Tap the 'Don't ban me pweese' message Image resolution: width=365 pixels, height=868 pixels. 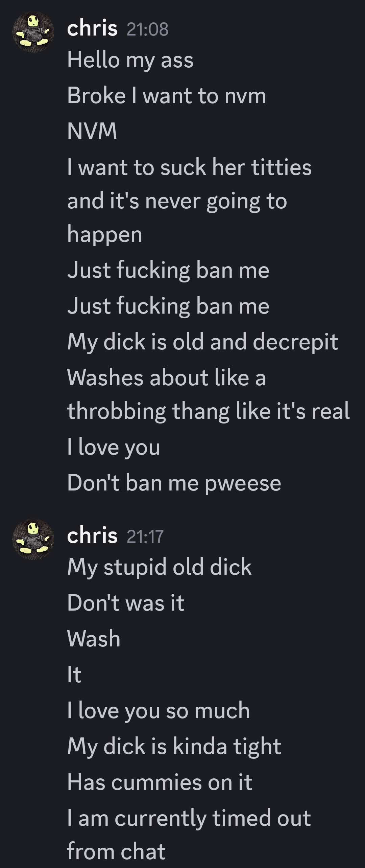pos(174,483)
